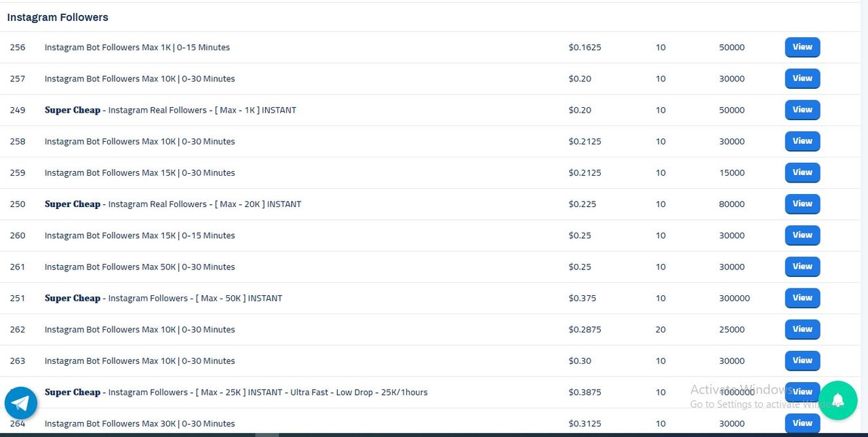View service 258 details

pyautogui.click(x=802, y=141)
